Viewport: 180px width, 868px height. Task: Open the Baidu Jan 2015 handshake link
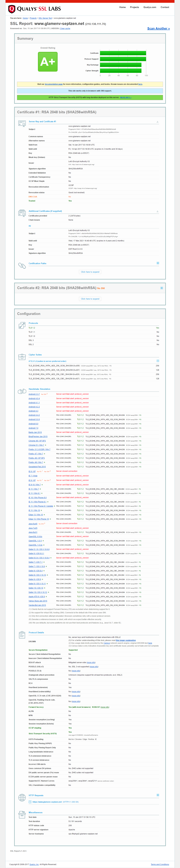[35, 432]
